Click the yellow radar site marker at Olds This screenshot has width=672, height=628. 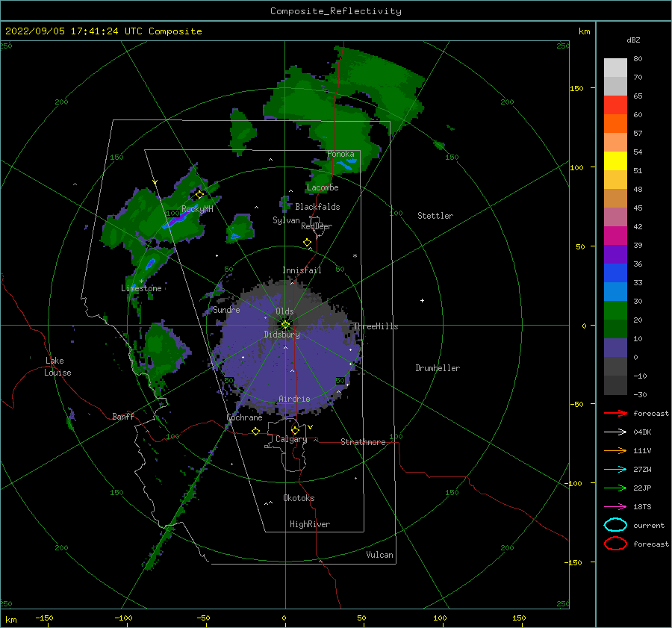pyautogui.click(x=285, y=325)
